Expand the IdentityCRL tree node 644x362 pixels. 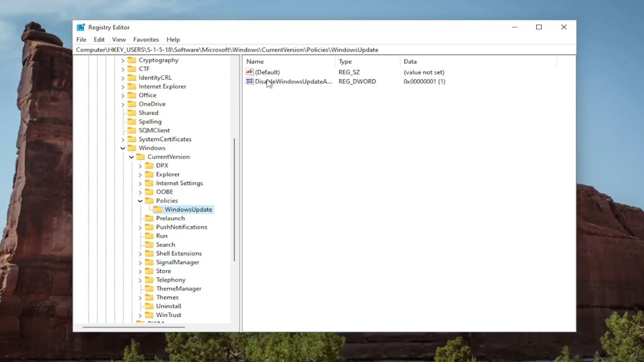coord(123,78)
